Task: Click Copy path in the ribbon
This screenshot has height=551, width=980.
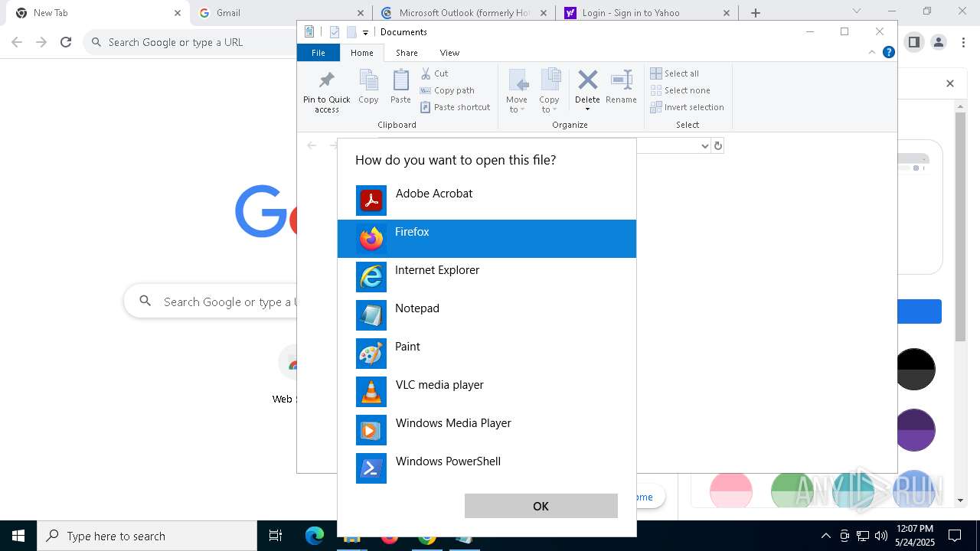Action: [447, 90]
